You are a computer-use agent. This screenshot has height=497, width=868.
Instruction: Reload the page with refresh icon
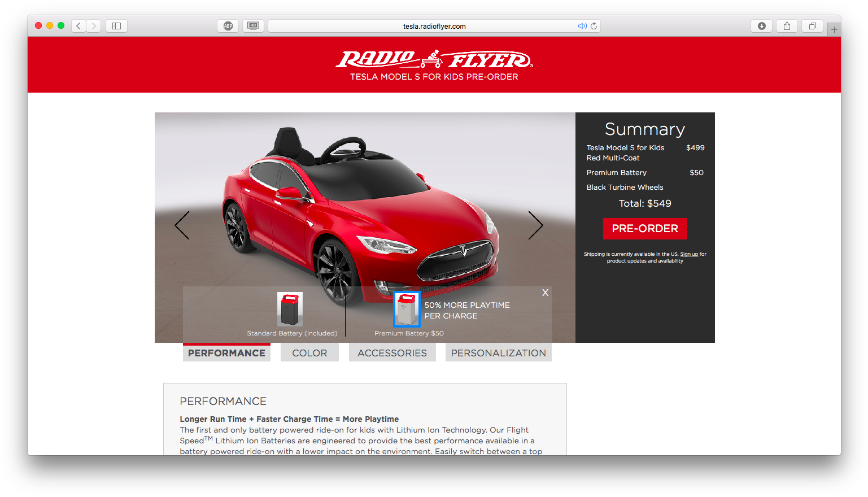[594, 26]
